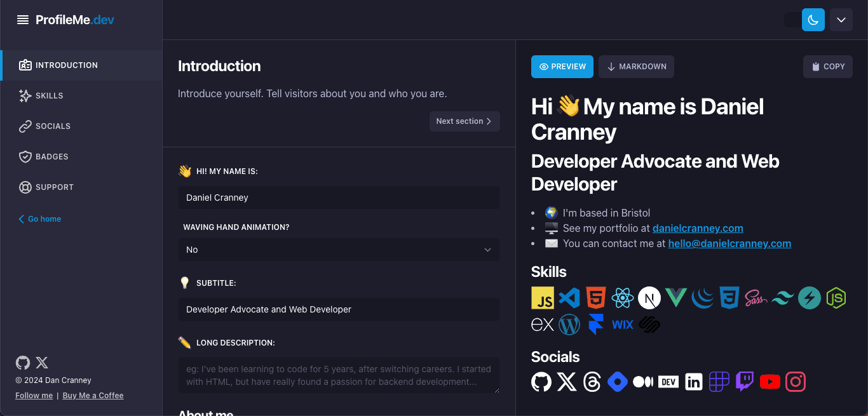This screenshot has height=416, width=868.
Task: Click the GitHub icon in the sidebar footer
Action: [22, 362]
